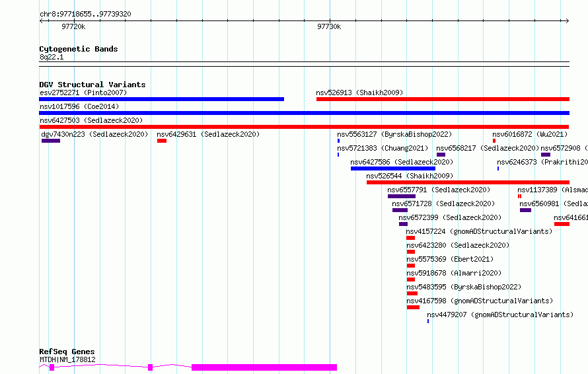This screenshot has width=588, height=374.
Task: Click the purple bar under dgv7430n223
Action: pyautogui.click(x=51, y=141)
